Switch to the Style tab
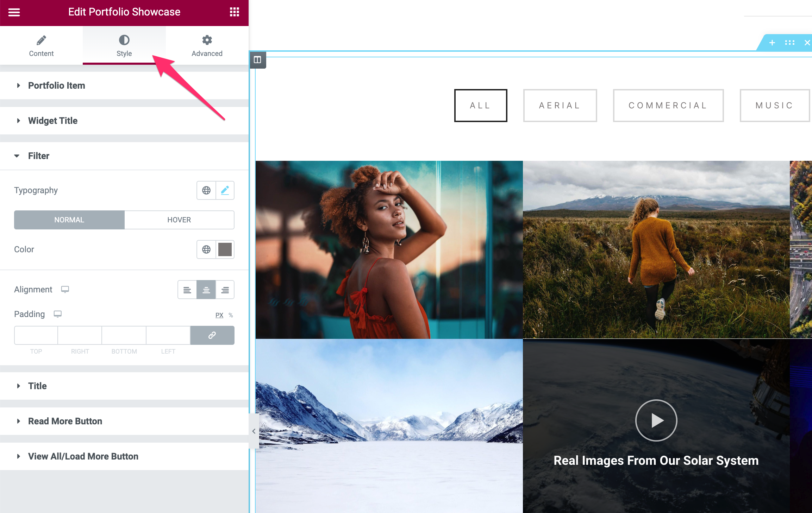The height and width of the screenshot is (513, 812). [x=124, y=46]
